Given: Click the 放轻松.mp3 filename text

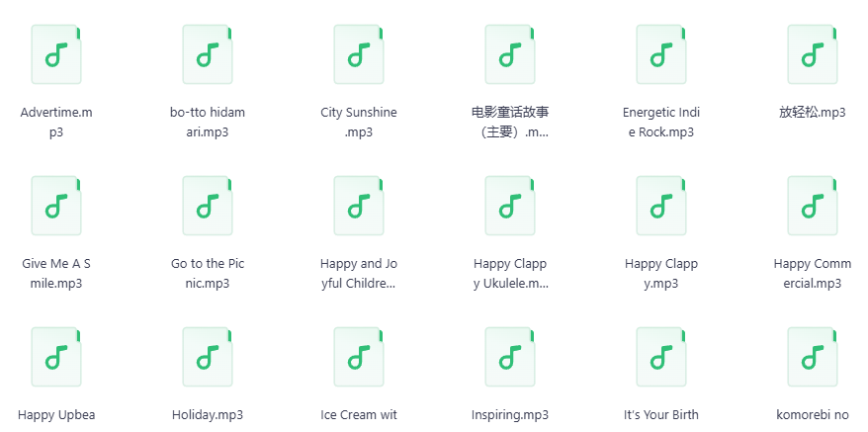Looking at the screenshot, I should tap(812, 113).
